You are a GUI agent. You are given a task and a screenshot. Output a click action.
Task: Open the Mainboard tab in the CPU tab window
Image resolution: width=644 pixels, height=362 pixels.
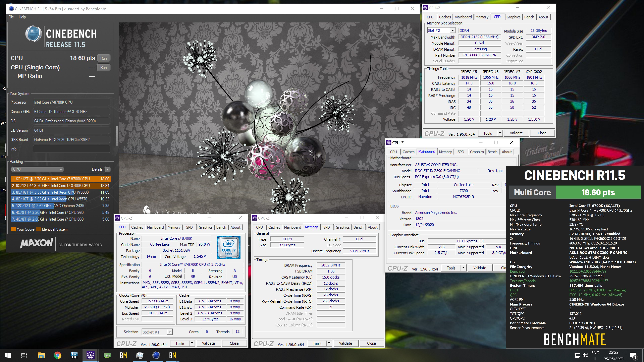(x=155, y=227)
